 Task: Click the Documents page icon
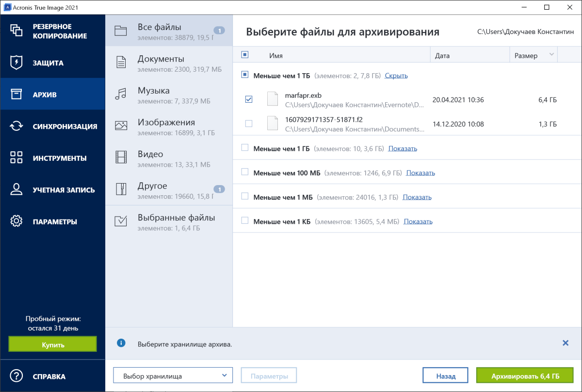coord(120,62)
